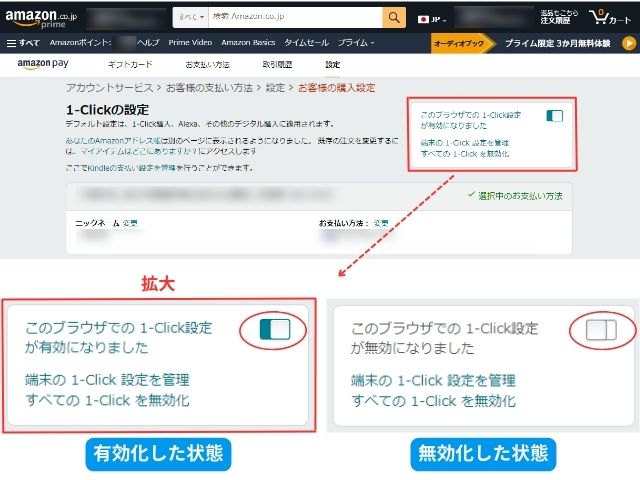Screen dimensions: 640x480
Task: Click the Japan flag language icon
Action: point(423,19)
